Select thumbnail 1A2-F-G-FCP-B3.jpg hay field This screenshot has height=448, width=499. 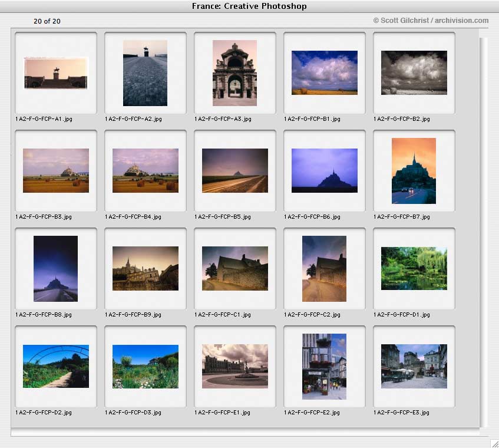[56, 170]
